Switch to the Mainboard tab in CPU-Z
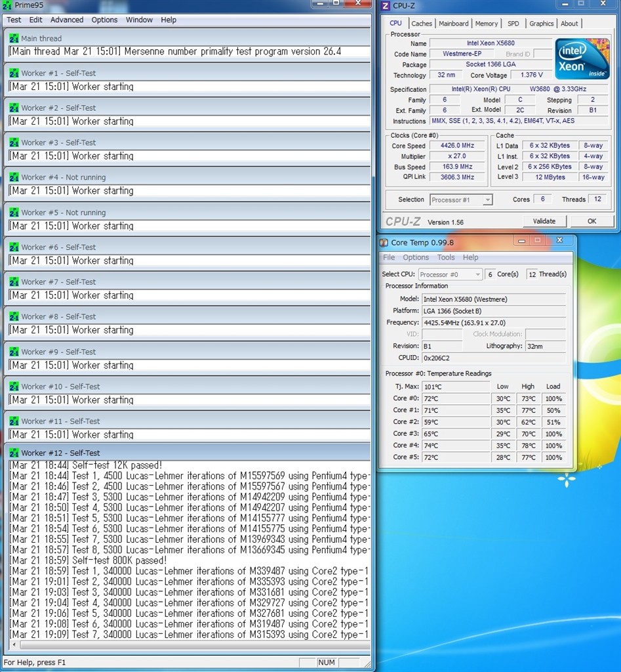Viewport: 621px width, 672px height. point(454,24)
